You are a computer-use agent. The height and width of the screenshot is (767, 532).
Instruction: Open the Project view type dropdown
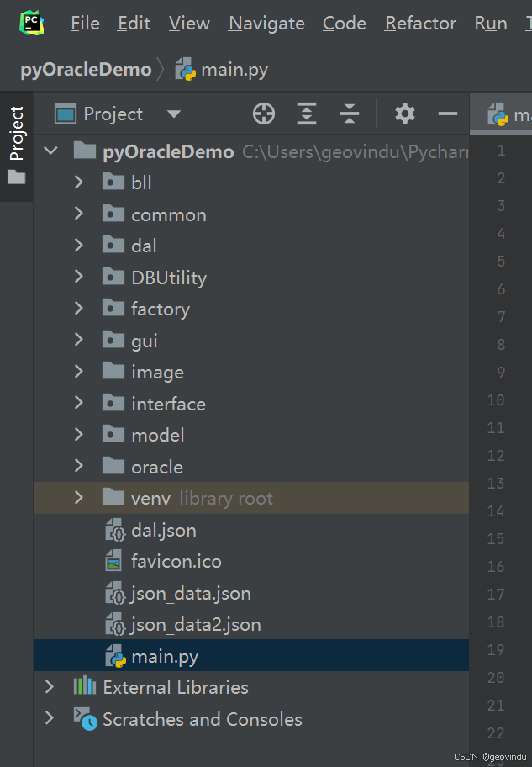(174, 113)
